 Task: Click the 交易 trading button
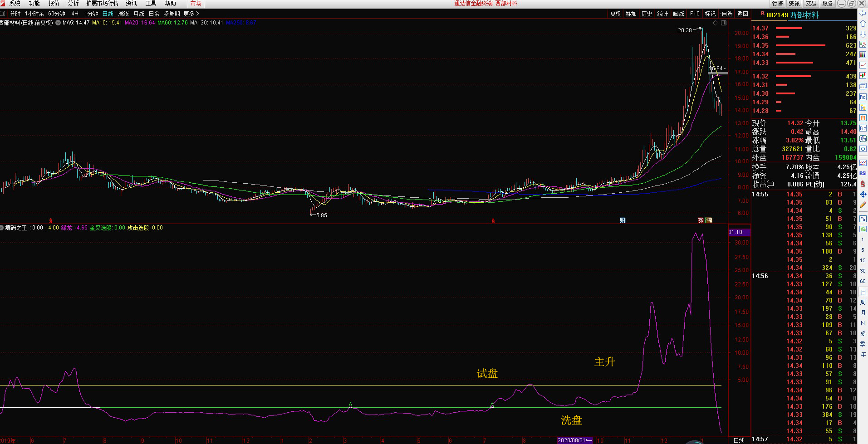[811, 3]
